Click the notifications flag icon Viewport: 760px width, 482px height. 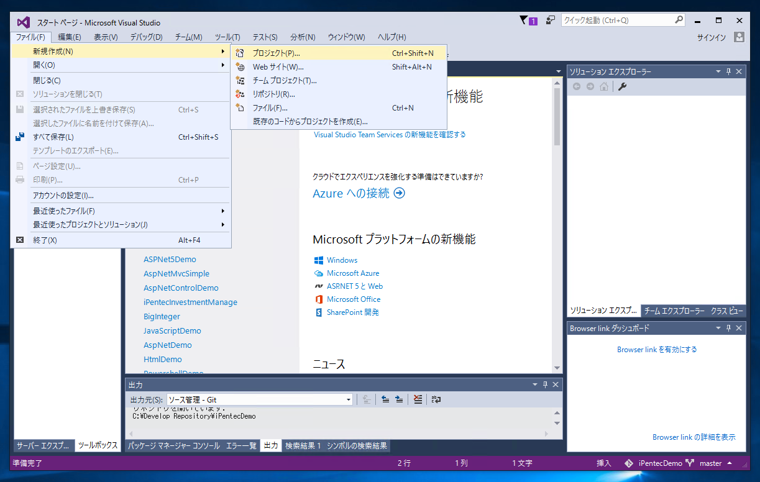pos(524,20)
